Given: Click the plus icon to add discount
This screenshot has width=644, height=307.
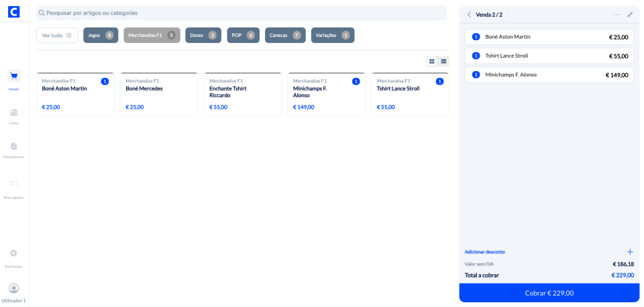Looking at the screenshot, I should (x=629, y=252).
